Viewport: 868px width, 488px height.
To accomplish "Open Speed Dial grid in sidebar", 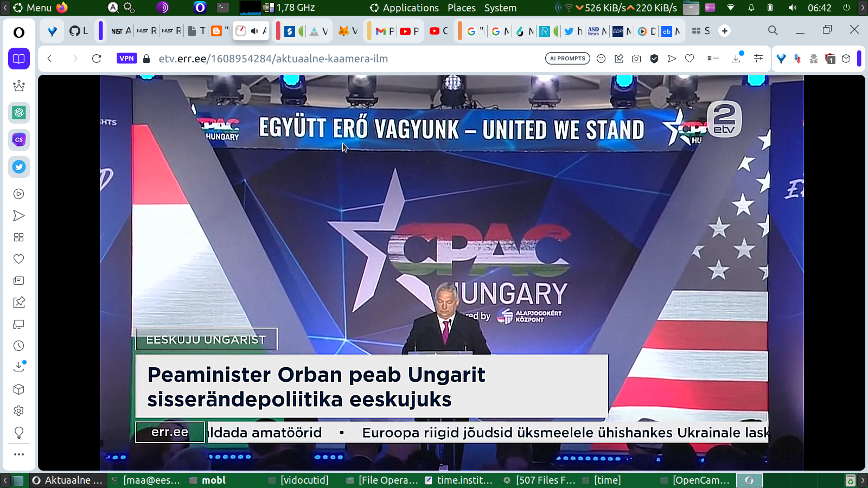I will [x=19, y=237].
